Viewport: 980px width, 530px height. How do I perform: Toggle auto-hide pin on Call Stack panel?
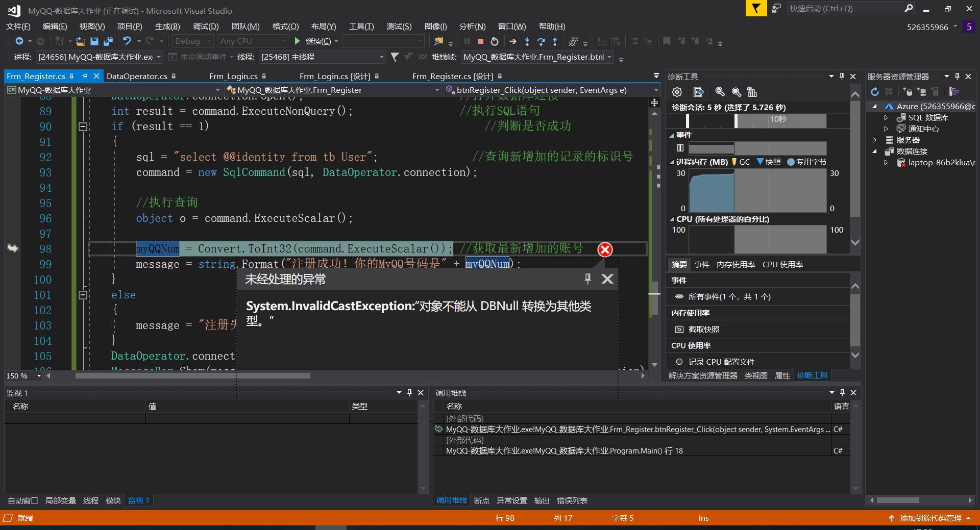click(x=842, y=393)
